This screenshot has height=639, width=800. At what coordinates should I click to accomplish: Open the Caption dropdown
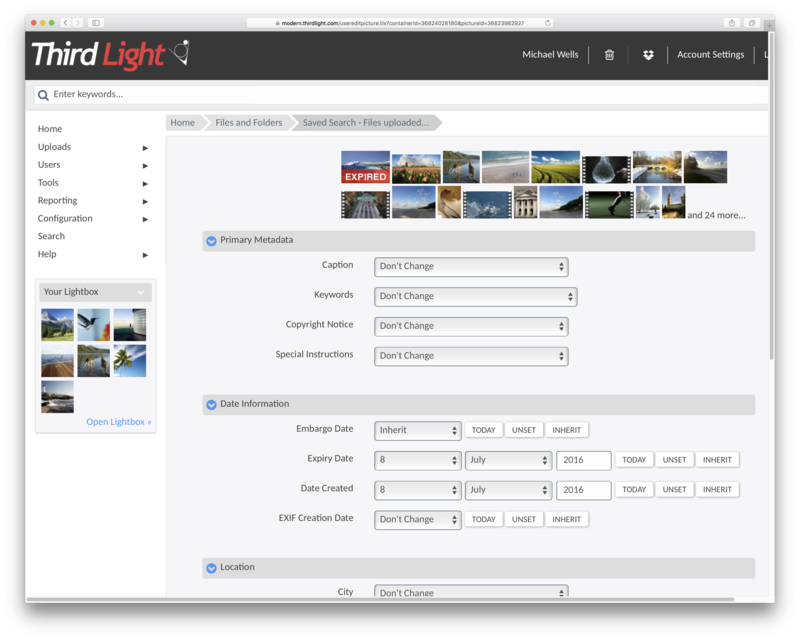pyautogui.click(x=471, y=266)
